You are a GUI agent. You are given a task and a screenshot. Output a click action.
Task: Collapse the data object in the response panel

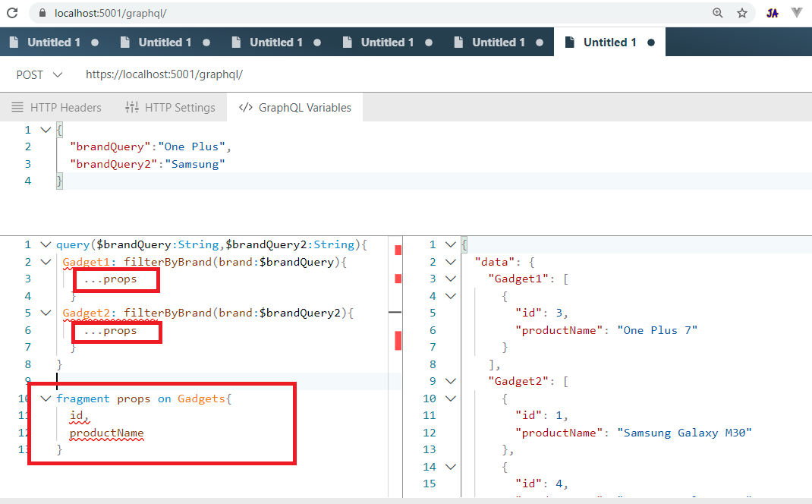pyautogui.click(x=450, y=260)
